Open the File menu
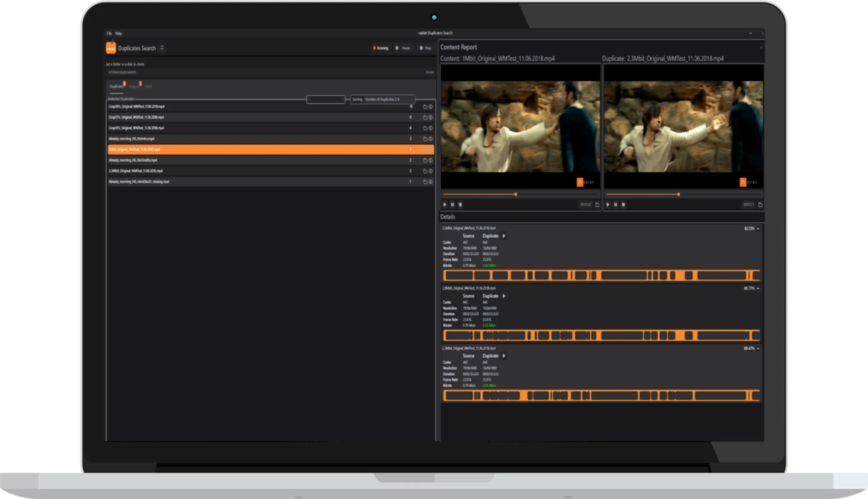 point(109,34)
